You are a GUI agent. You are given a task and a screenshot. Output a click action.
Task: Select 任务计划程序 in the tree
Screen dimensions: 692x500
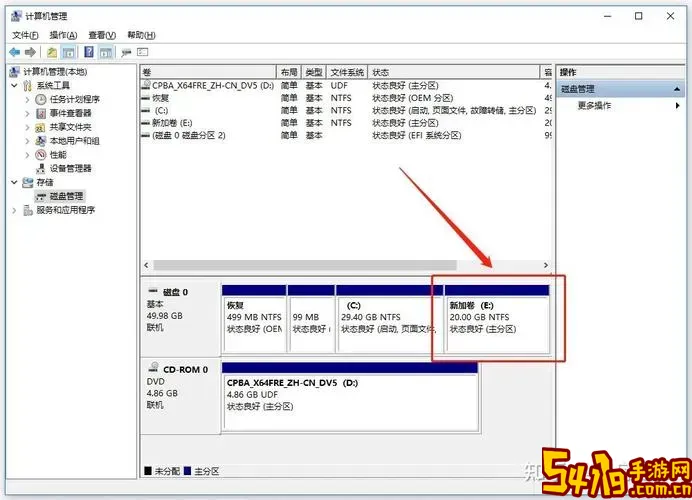74,99
